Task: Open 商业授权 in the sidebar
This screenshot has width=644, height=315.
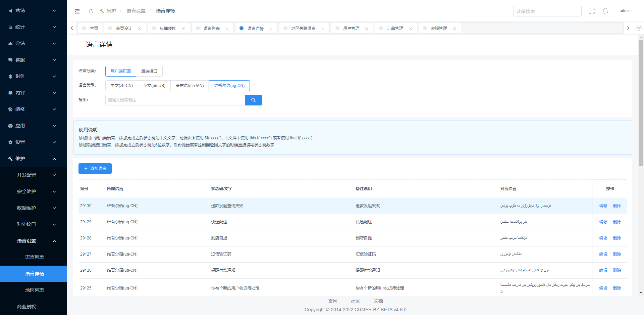Action: [x=34, y=307]
